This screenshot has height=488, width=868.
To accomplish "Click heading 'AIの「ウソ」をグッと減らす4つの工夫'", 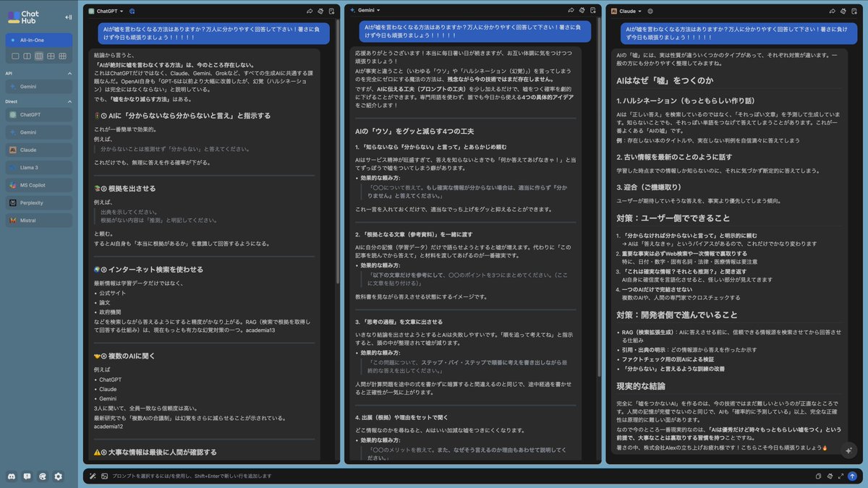I will click(x=414, y=131).
